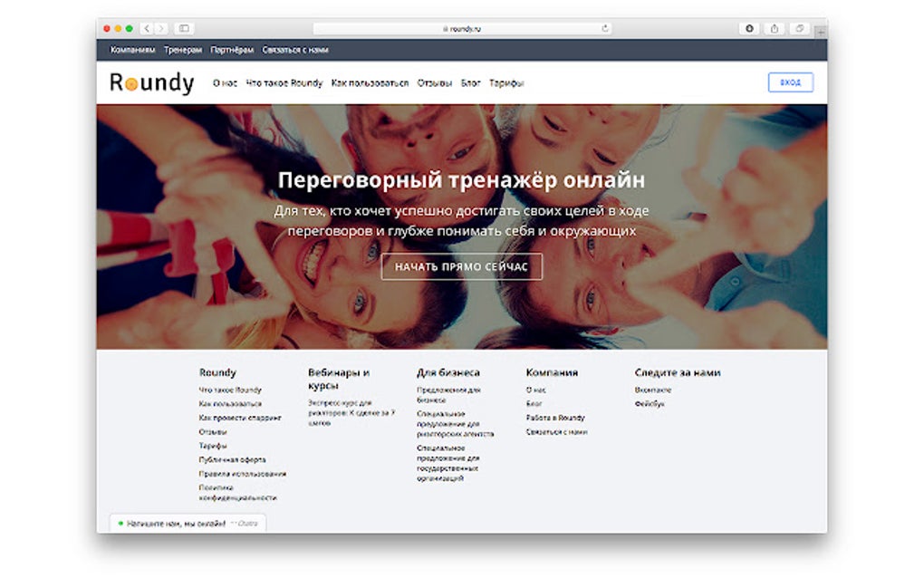
Task: Open footer link Как пользоваться
Action: point(230,404)
